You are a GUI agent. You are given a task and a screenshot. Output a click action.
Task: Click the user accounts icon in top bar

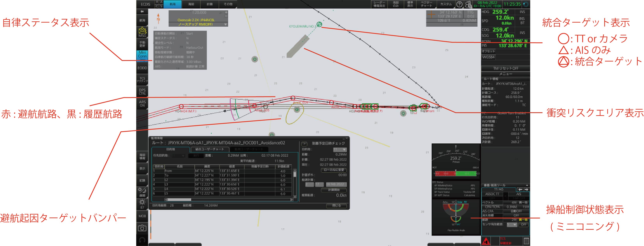[x=468, y=4]
